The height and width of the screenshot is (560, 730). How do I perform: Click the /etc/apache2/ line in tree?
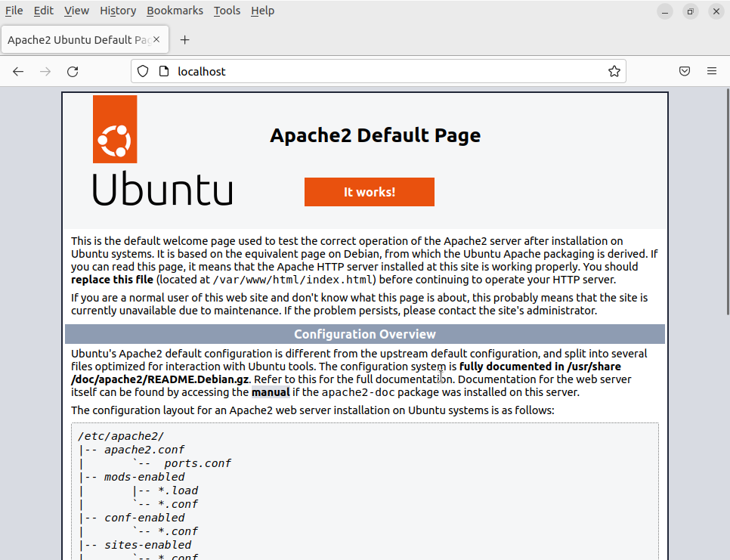[121, 436]
